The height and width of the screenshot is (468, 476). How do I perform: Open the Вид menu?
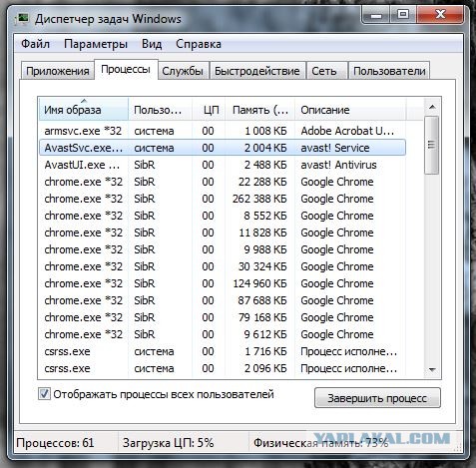pyautogui.click(x=152, y=44)
